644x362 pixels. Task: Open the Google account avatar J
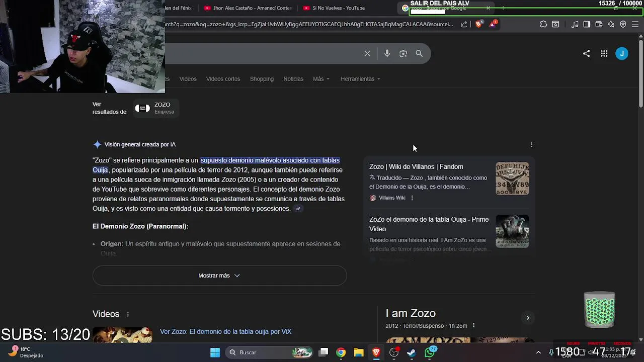pyautogui.click(x=622, y=53)
